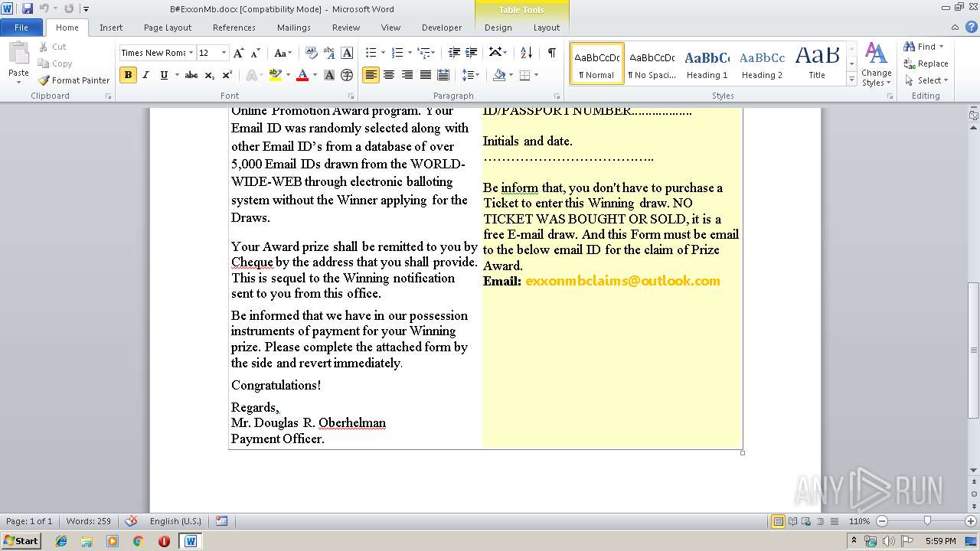980x551 pixels.
Task: Click the Change Styles button
Action: click(876, 65)
